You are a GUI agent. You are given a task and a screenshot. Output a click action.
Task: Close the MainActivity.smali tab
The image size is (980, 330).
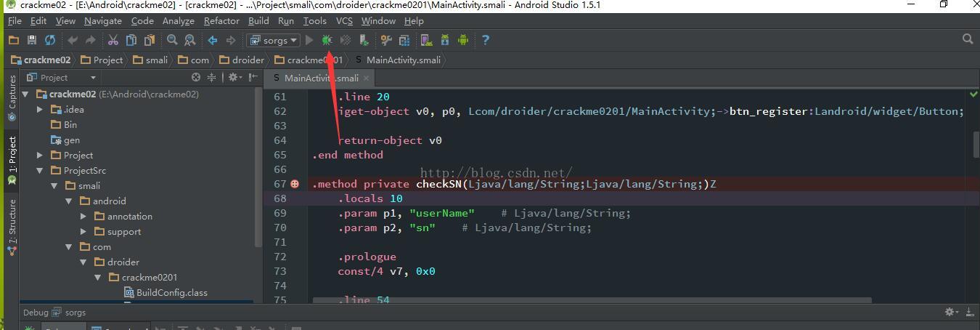(x=366, y=78)
